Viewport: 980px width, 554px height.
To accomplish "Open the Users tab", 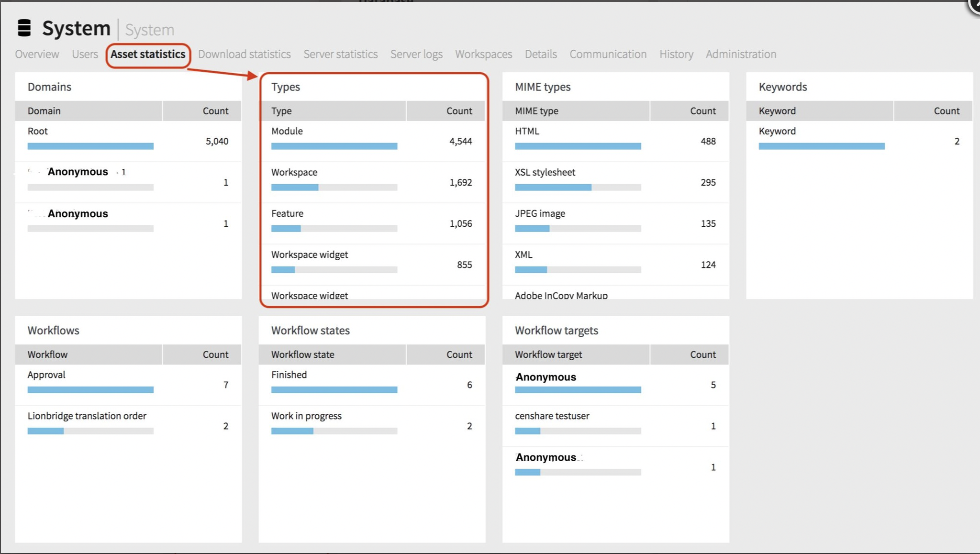I will coord(85,54).
